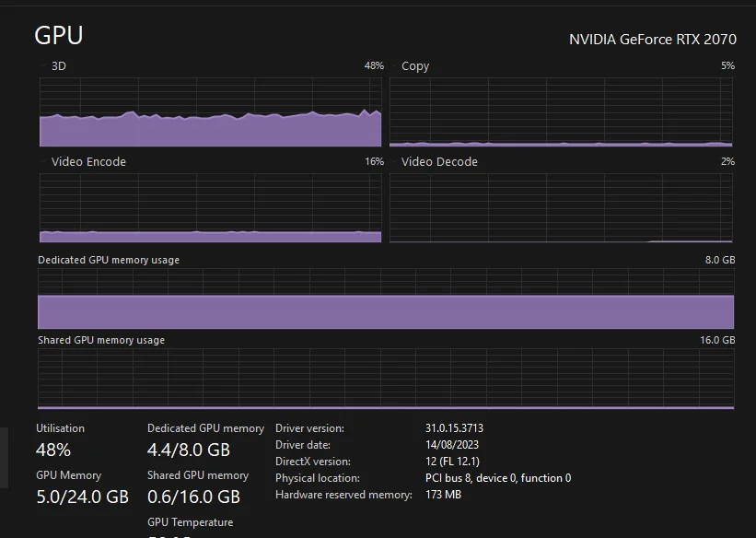Viewport: 756px width, 538px height.
Task: Click the Dedicated GPU memory usage graph
Action: pyautogui.click(x=386, y=298)
